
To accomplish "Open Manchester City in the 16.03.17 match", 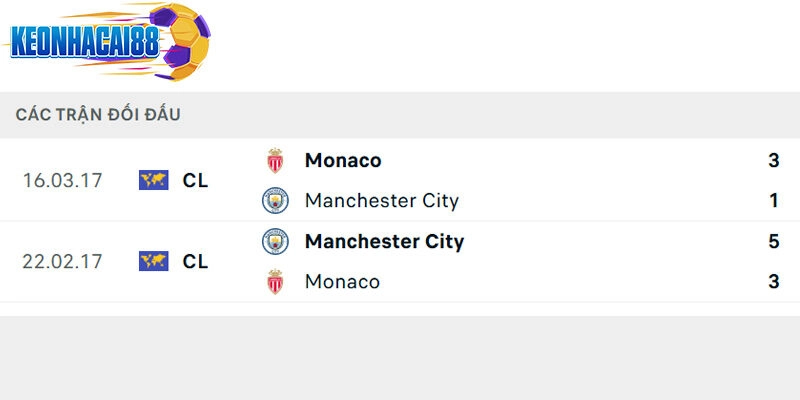I will click(381, 200).
